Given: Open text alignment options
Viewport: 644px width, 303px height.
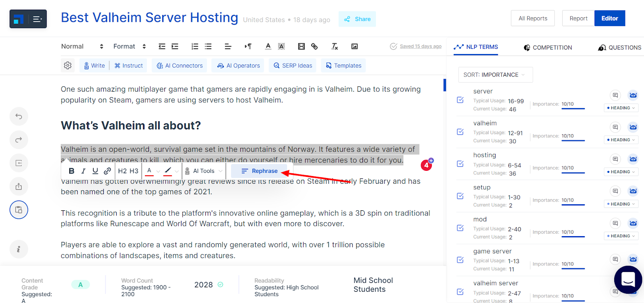Looking at the screenshot, I should point(228,46).
